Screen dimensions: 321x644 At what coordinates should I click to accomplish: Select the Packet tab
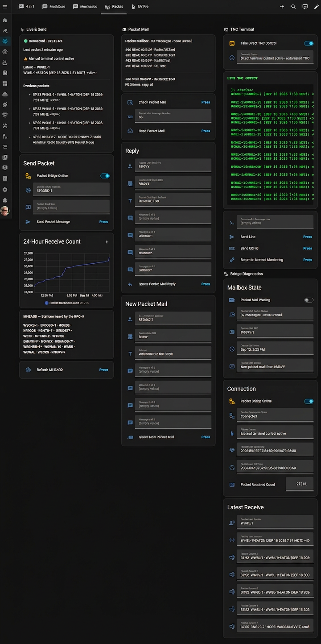click(x=114, y=7)
